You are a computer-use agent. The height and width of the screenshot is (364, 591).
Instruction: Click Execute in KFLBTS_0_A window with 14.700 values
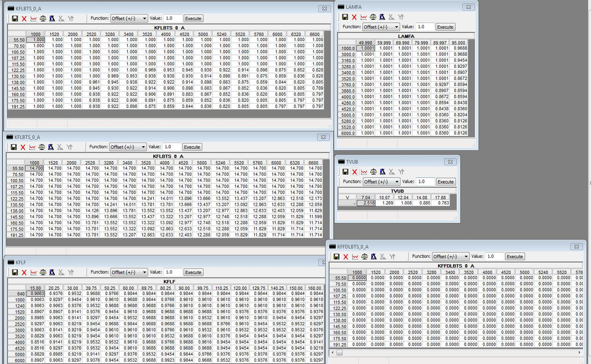192,147
